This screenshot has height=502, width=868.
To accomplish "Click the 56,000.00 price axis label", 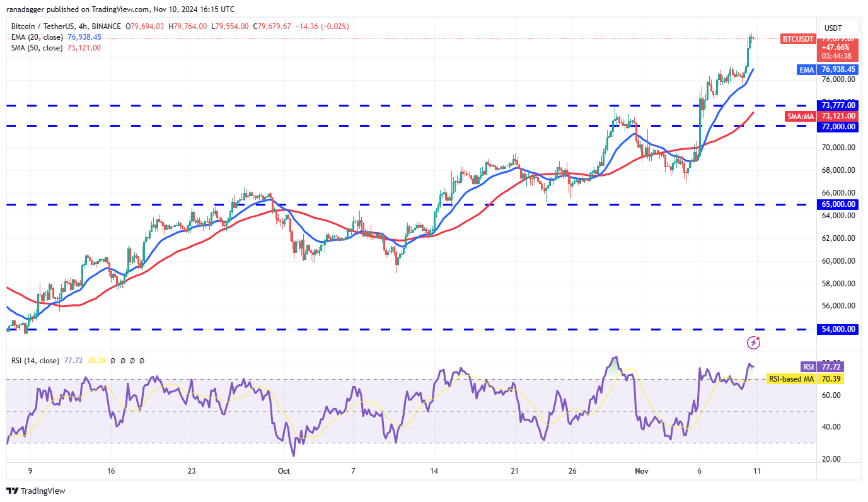I will coord(838,306).
